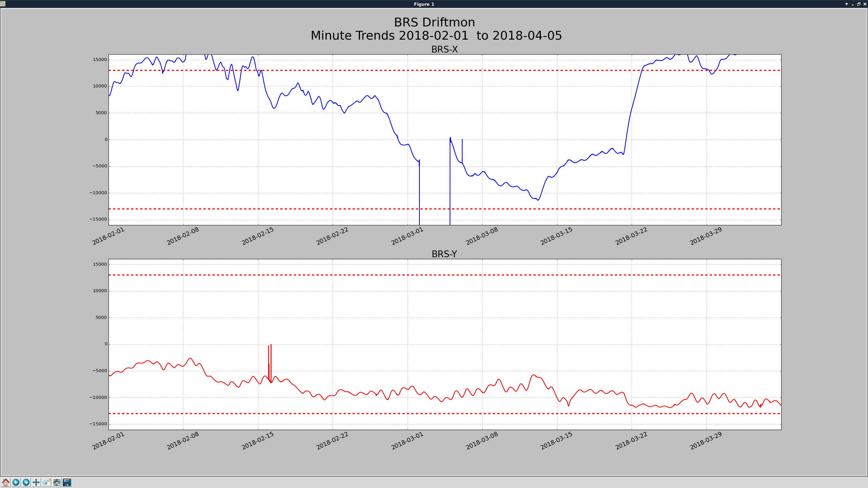
Task: Restore the Figure 1 window size
Action: tap(859, 4)
